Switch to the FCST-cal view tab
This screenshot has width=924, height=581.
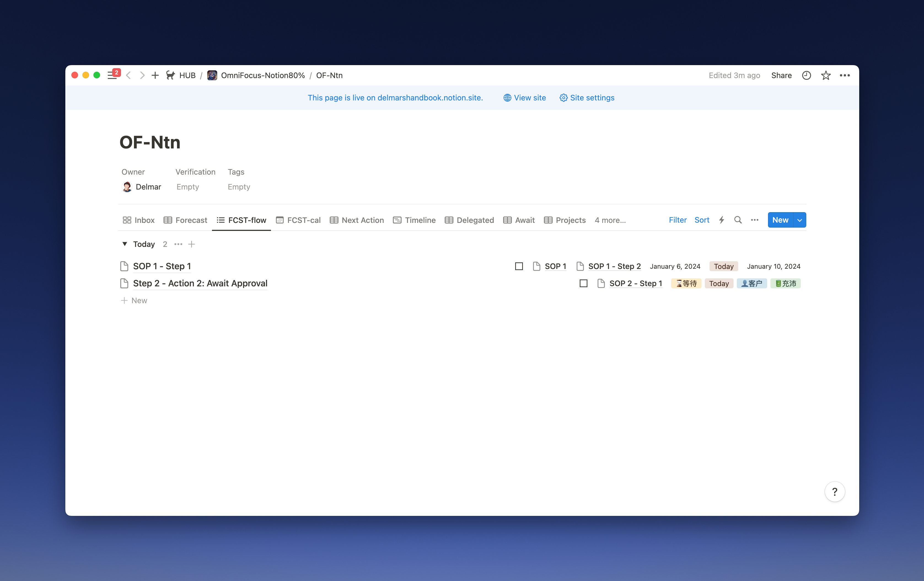(298, 220)
